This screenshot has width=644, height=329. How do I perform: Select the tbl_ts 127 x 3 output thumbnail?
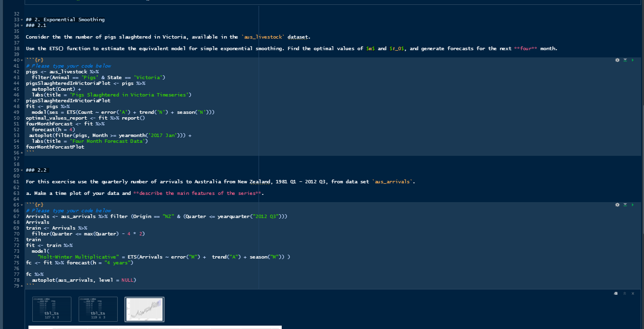coord(51,309)
